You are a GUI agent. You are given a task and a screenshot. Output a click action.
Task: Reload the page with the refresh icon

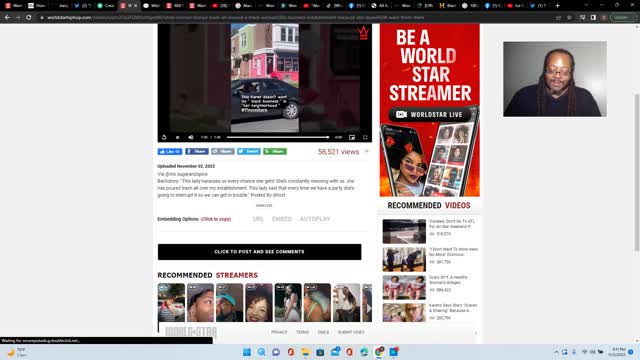tap(29, 18)
